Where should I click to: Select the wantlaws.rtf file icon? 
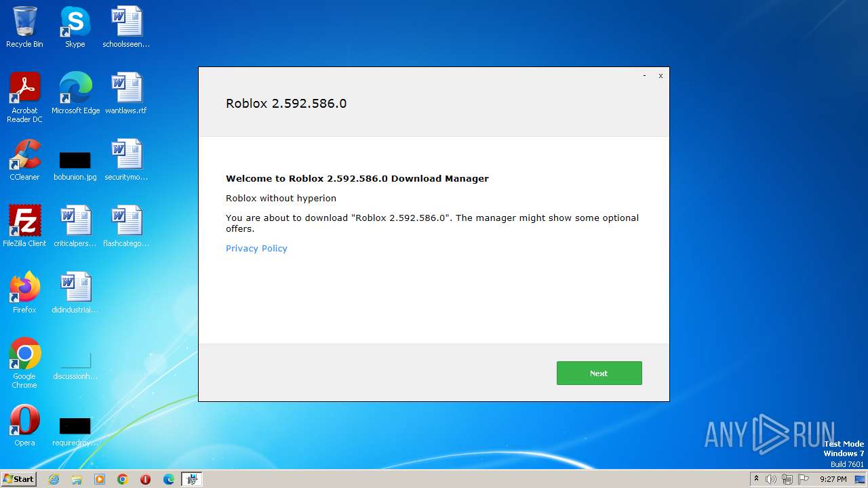coord(126,94)
